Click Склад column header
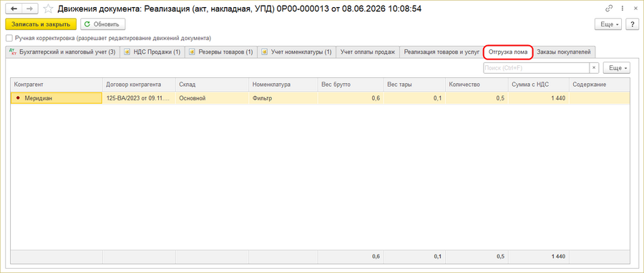 coord(212,85)
